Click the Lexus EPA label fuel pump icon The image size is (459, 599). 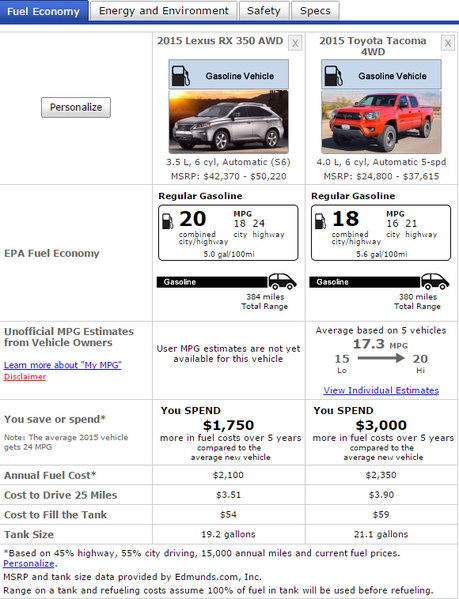tap(167, 221)
